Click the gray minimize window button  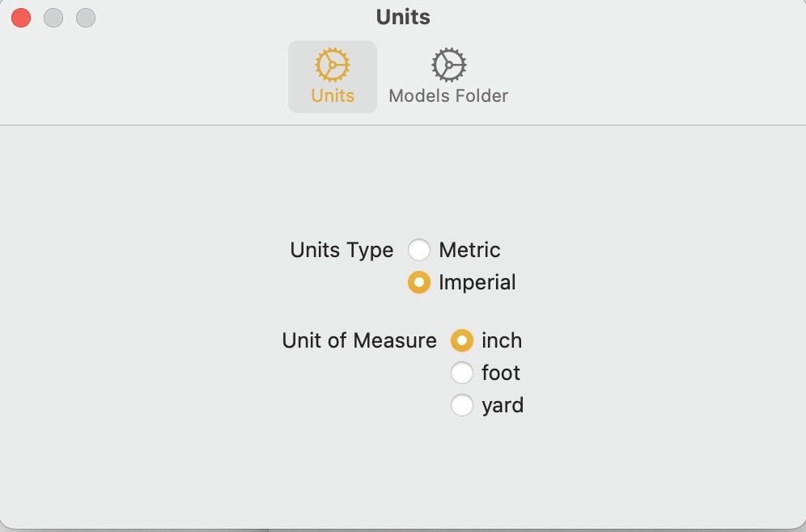(x=53, y=18)
